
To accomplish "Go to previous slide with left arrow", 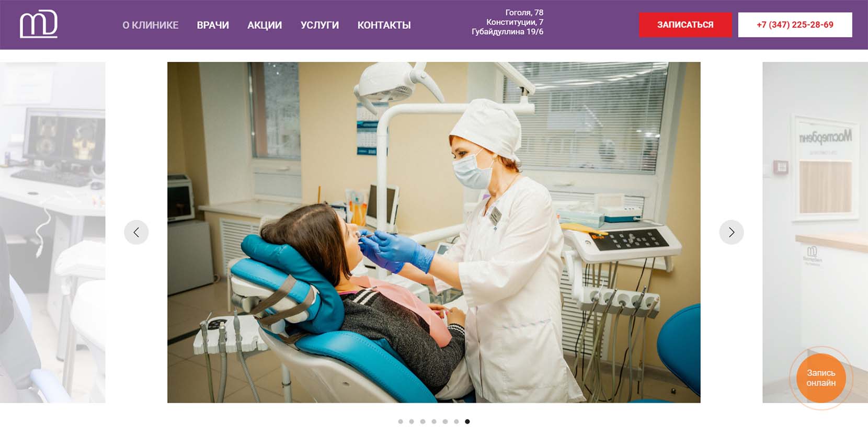I will coord(136,232).
